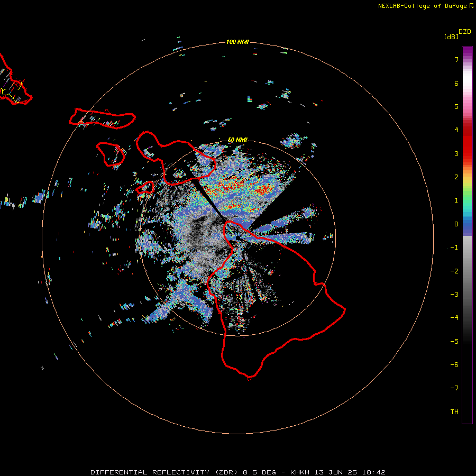The width and height of the screenshot is (476, 476).
Task: Click the 100 NMI range ring label
Action: [x=237, y=42]
